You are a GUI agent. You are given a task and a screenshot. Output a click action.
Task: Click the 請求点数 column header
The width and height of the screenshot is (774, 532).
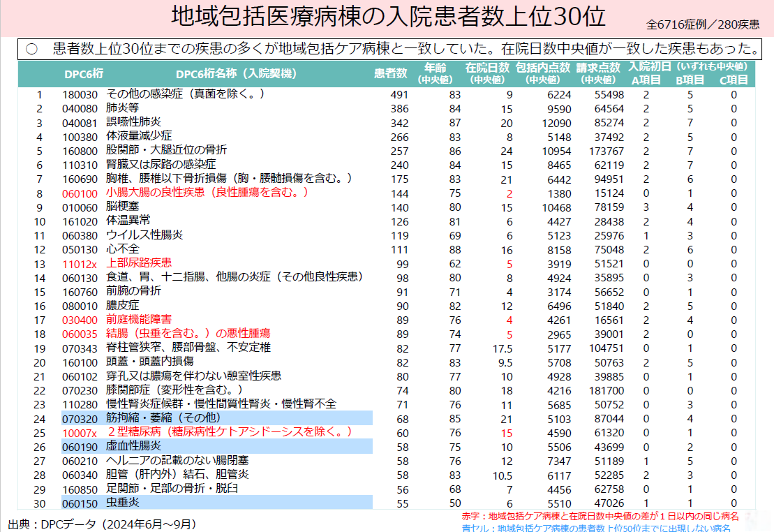pyautogui.click(x=598, y=73)
